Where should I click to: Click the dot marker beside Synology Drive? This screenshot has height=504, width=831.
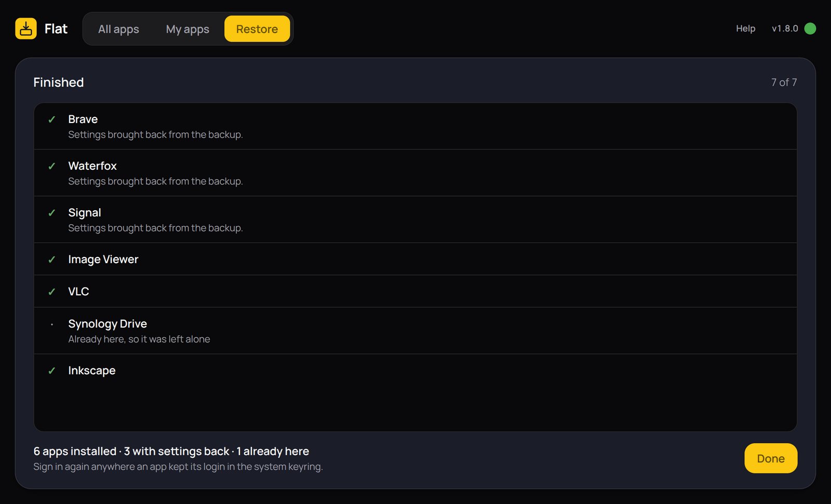pos(52,324)
